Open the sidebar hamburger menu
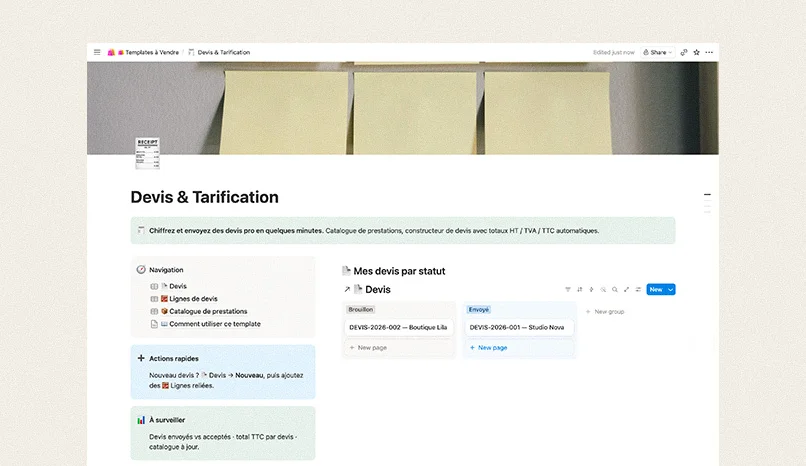Viewport: 806px width, 466px height. coord(97,52)
